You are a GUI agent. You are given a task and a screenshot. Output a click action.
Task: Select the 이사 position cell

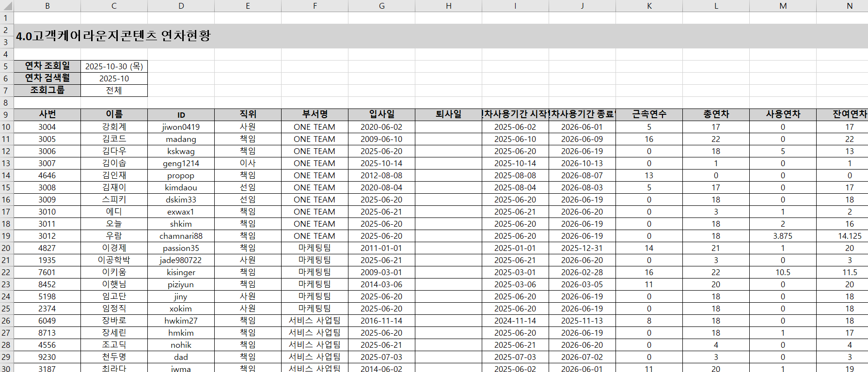248,163
